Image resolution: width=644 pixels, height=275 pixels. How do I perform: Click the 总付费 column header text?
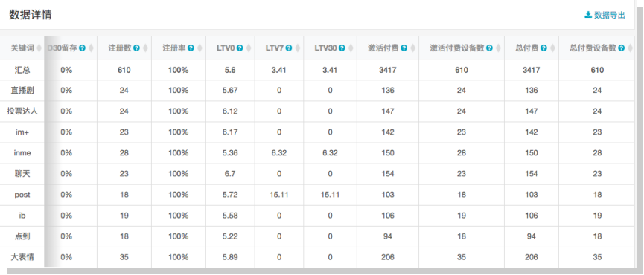(527, 48)
